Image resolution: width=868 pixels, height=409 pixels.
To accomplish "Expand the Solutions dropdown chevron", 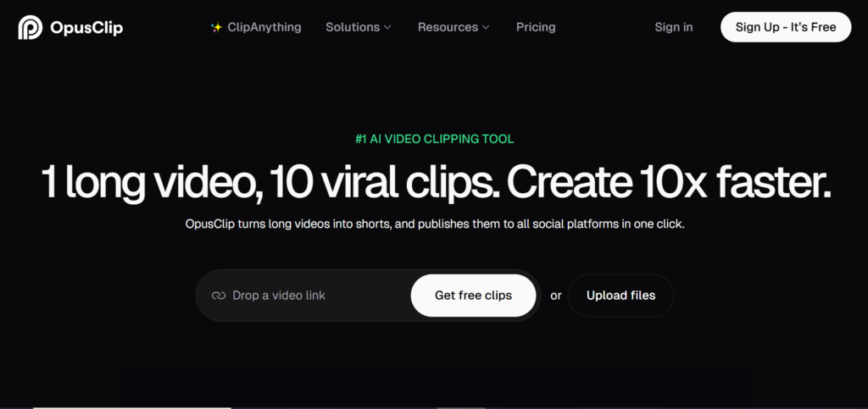I will click(387, 27).
